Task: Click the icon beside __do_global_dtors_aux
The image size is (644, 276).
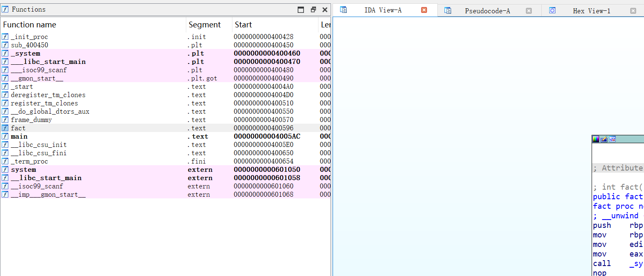Action: tap(5, 112)
